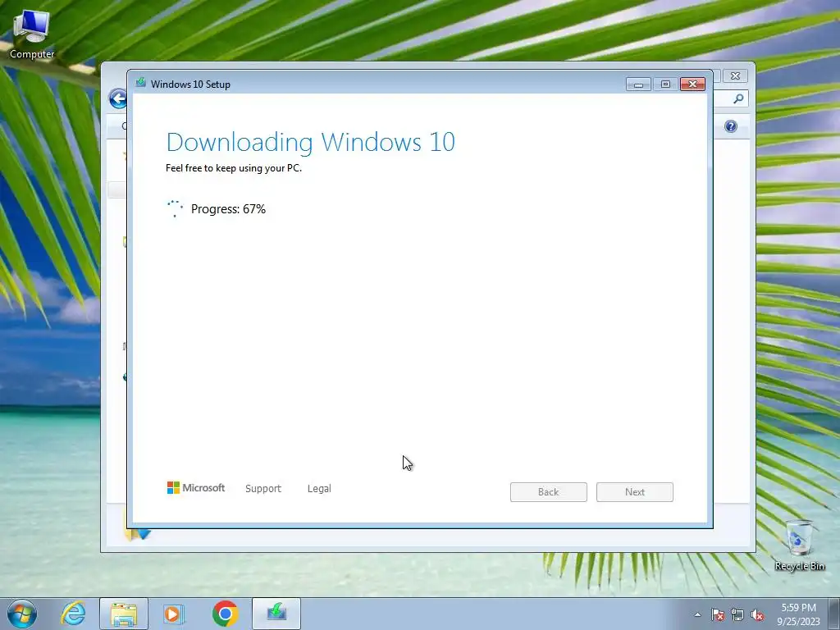Open Windows Explorer from the taskbar
The width and height of the screenshot is (840, 630).
click(x=124, y=614)
